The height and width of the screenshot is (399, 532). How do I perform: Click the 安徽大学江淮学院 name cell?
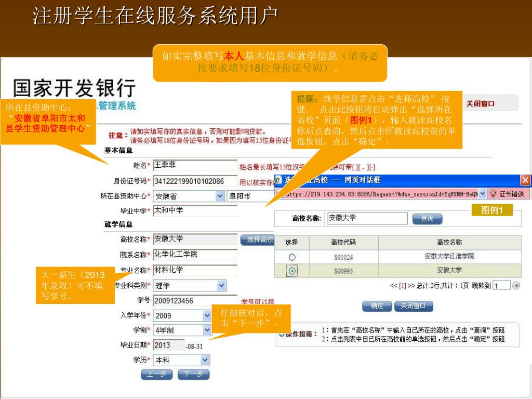coord(449,257)
